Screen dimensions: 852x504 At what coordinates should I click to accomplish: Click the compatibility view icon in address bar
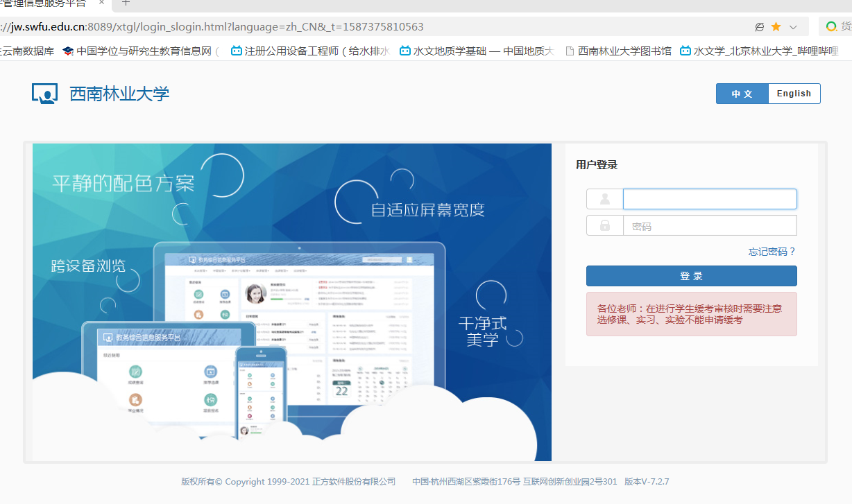pyautogui.click(x=760, y=26)
